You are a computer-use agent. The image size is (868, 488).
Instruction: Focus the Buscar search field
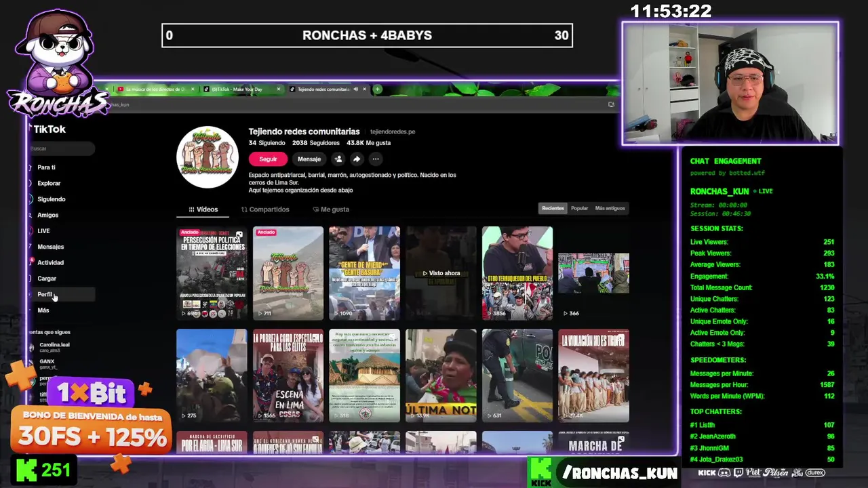[61, 148]
